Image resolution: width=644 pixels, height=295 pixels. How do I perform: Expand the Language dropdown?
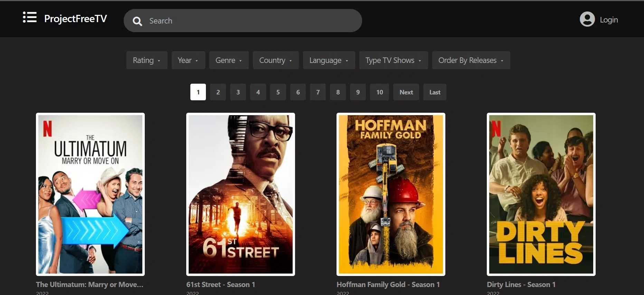(x=329, y=61)
